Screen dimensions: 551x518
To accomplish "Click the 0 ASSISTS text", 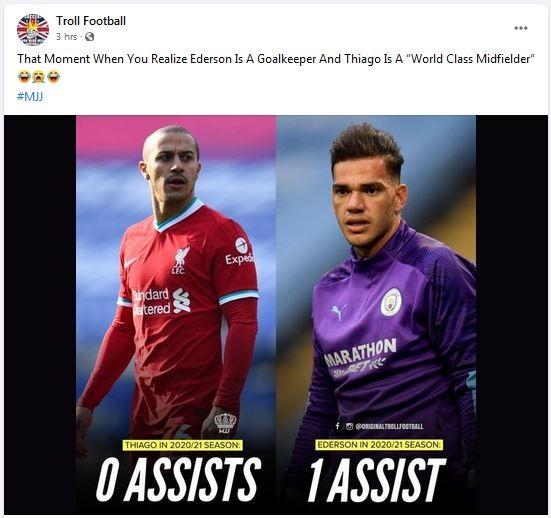I will pos(178,480).
